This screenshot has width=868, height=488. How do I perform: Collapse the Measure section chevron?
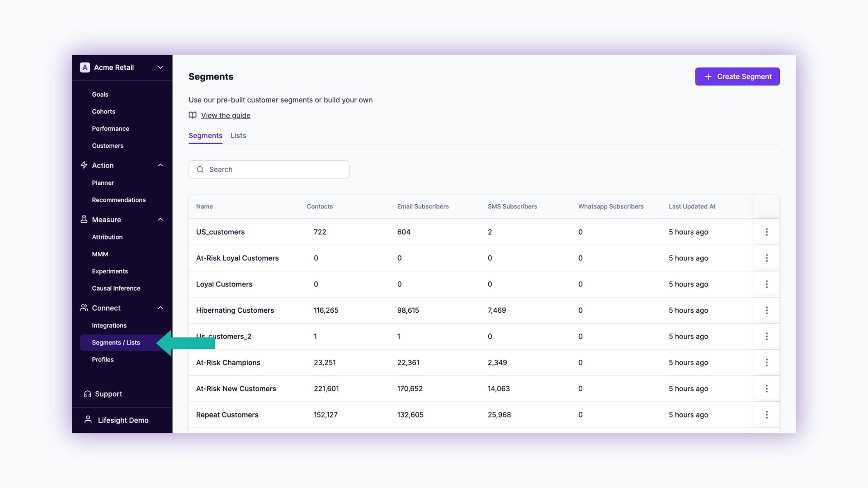(160, 220)
